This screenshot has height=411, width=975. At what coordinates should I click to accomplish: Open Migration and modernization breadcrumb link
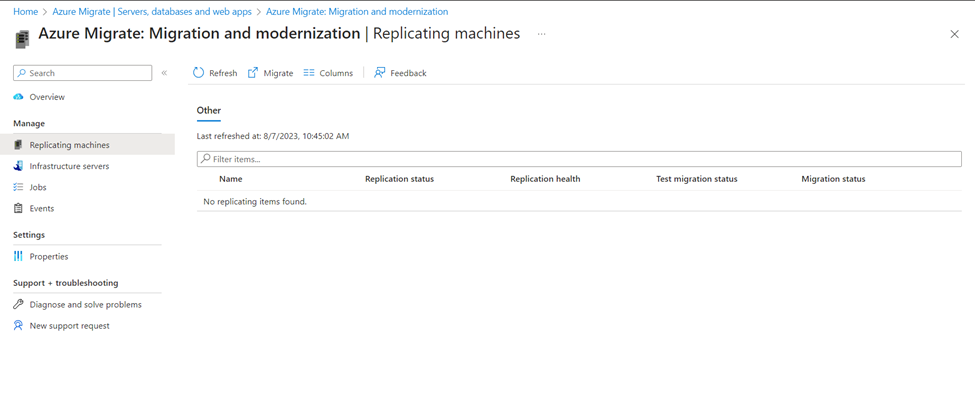[357, 12]
